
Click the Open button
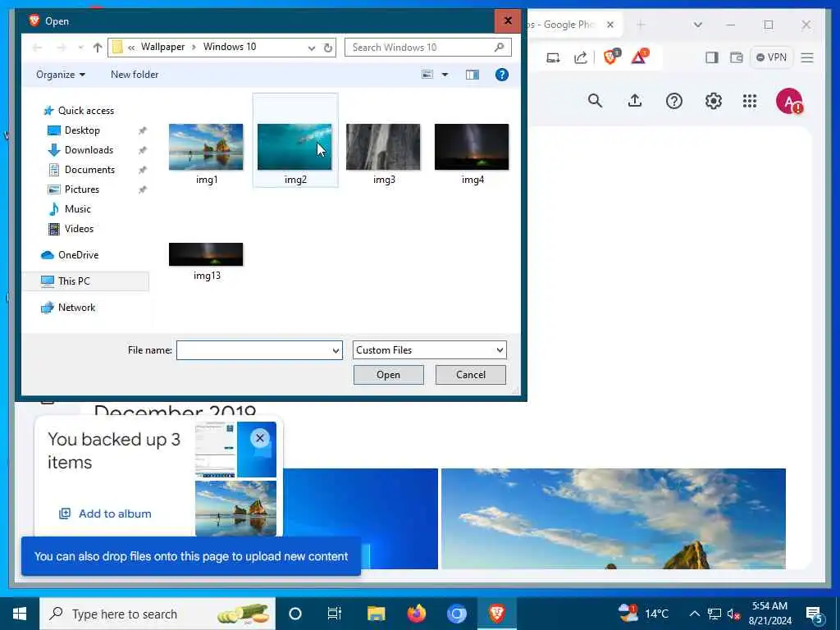[388, 375]
